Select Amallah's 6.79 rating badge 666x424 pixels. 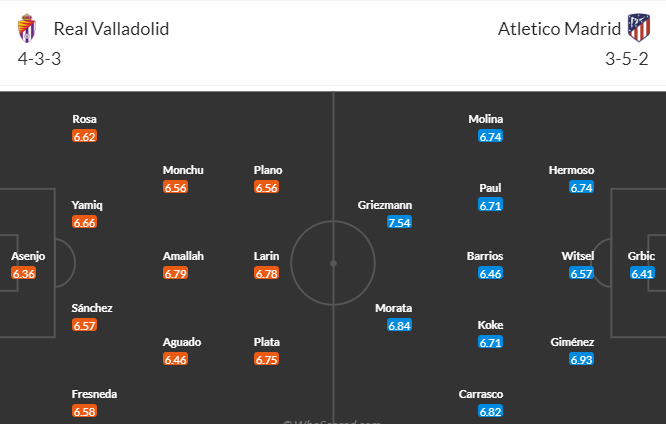coord(175,274)
